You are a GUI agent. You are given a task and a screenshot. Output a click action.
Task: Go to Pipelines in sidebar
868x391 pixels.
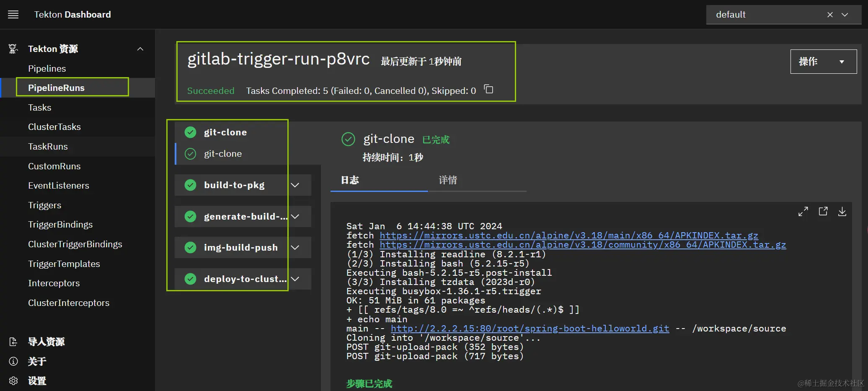pyautogui.click(x=47, y=68)
